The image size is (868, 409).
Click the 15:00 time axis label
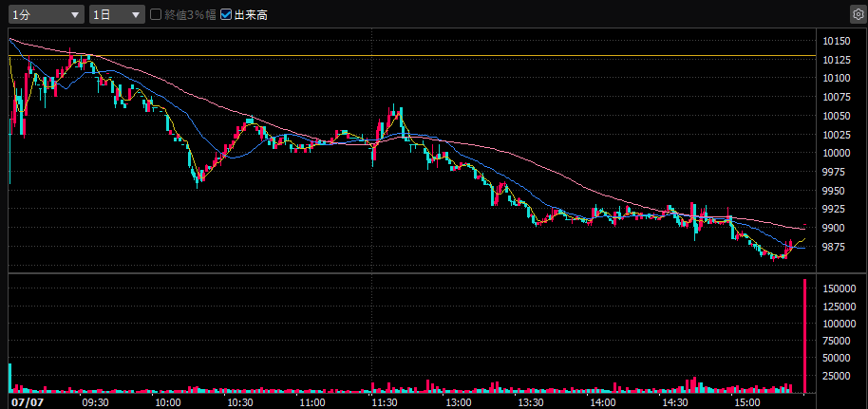tap(748, 402)
